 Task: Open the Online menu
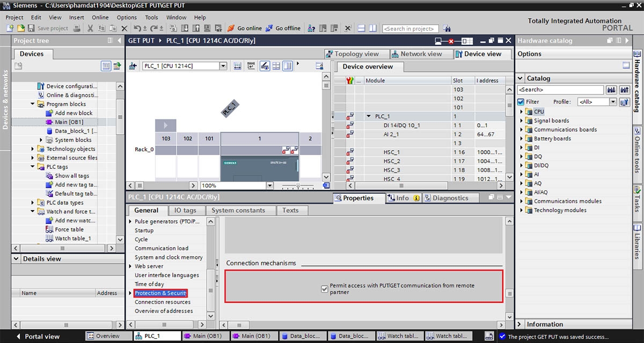[x=100, y=17]
